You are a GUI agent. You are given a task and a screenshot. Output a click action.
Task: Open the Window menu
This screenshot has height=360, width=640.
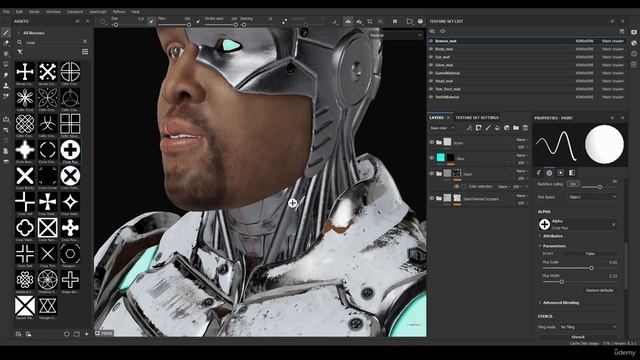point(53,12)
